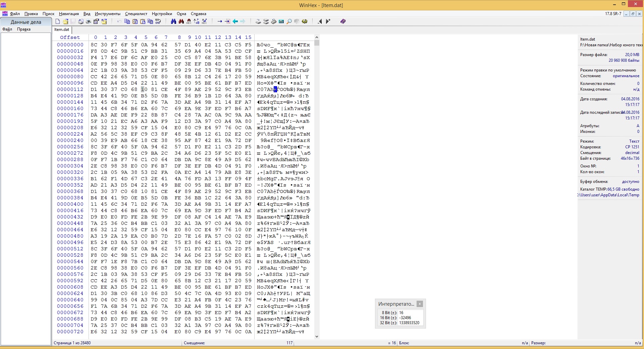Open the Навигация menu
The height and width of the screenshot is (349, 644).
[69, 14]
